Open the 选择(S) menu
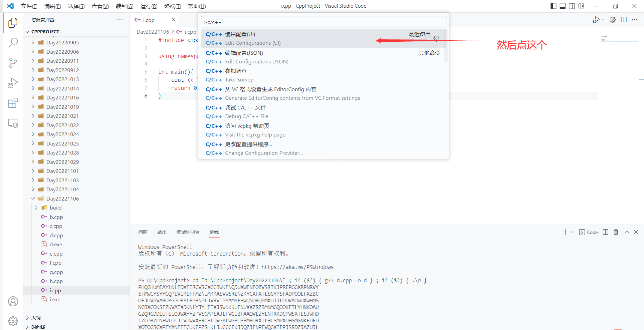Viewport: 644px width, 330px height. pyautogui.click(x=76, y=6)
